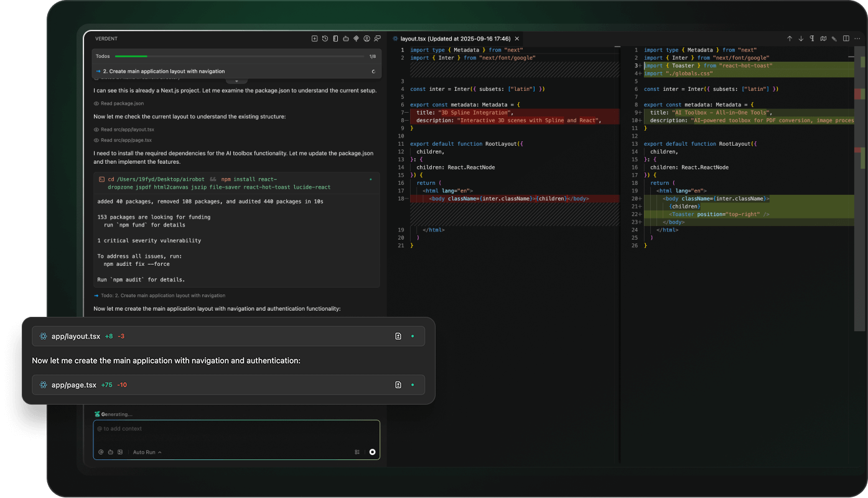Click the Read src/app/page.tsx link
868x498 pixels.
[x=126, y=140]
